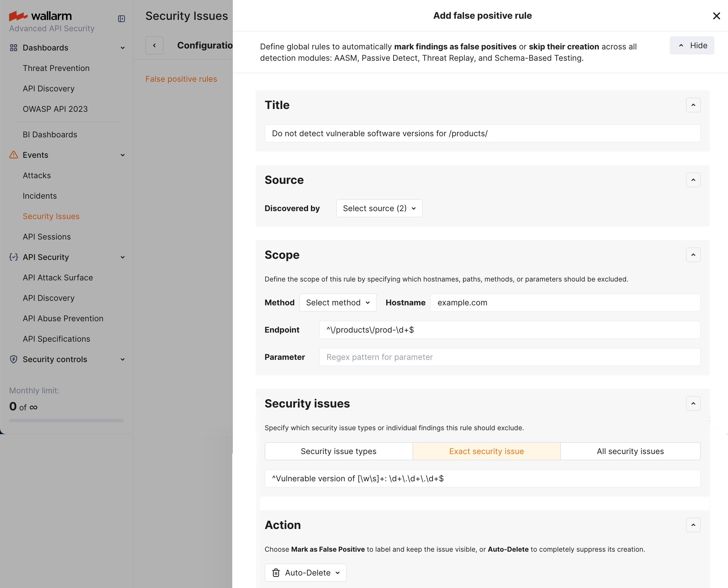This screenshot has height=588, width=728.
Task: Click the Dashboards grid icon
Action: (x=14, y=48)
